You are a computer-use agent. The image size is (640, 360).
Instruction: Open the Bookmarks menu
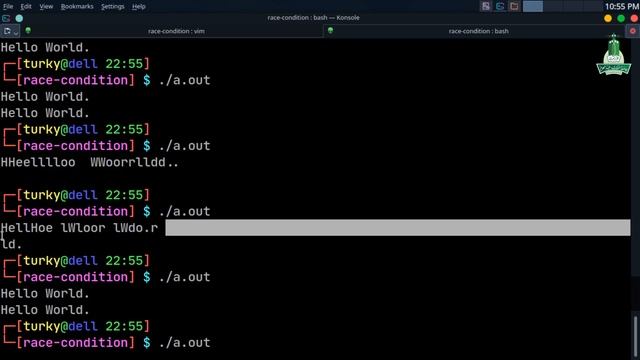coord(77,7)
